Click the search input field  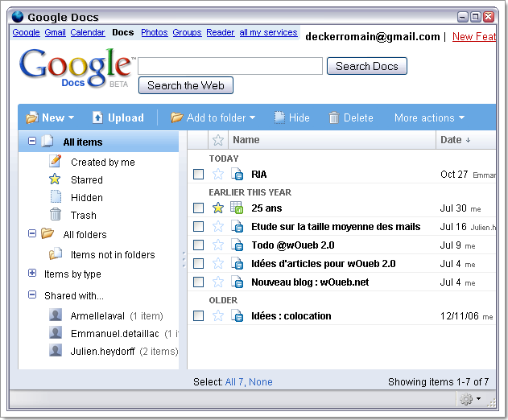(x=230, y=66)
